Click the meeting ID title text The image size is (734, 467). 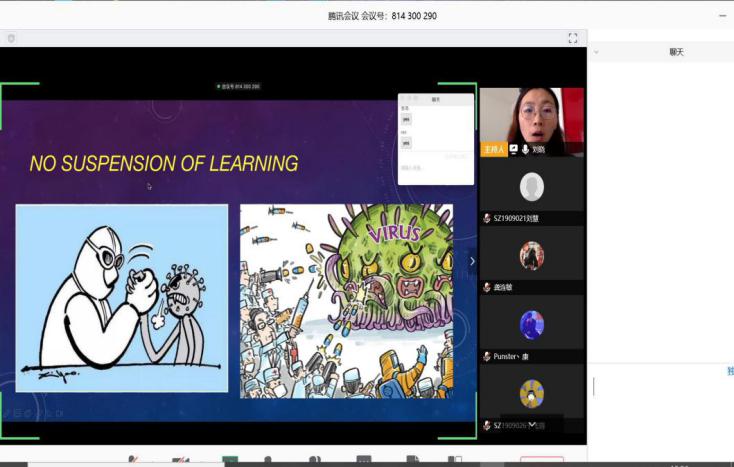click(x=382, y=16)
